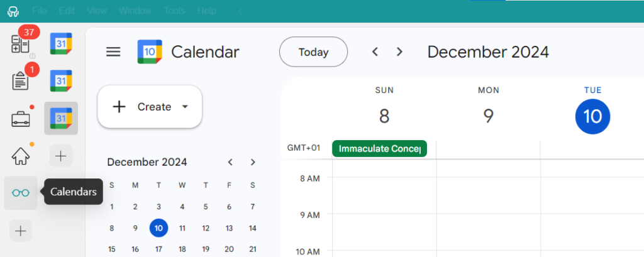The height and width of the screenshot is (257, 644).
Task: Advance to next week using header arrow
Action: [399, 52]
